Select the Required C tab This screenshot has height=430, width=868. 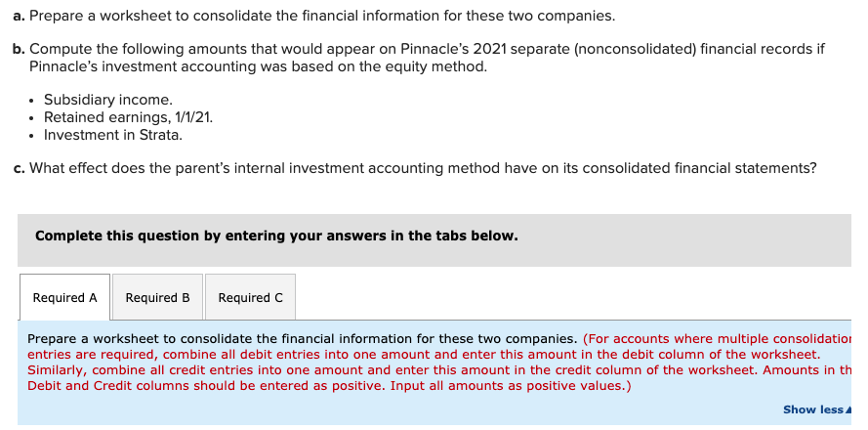250,297
